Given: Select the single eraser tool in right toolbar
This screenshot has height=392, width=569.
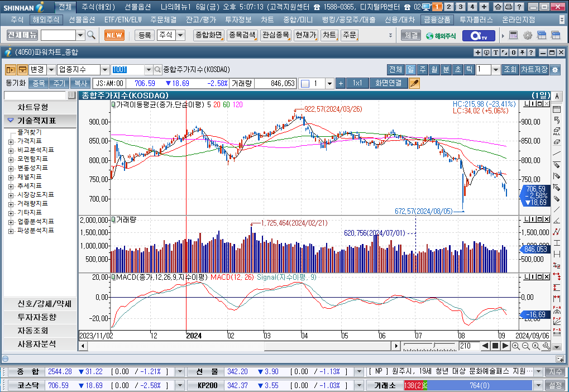Looking at the screenshot, I should pos(557,142).
